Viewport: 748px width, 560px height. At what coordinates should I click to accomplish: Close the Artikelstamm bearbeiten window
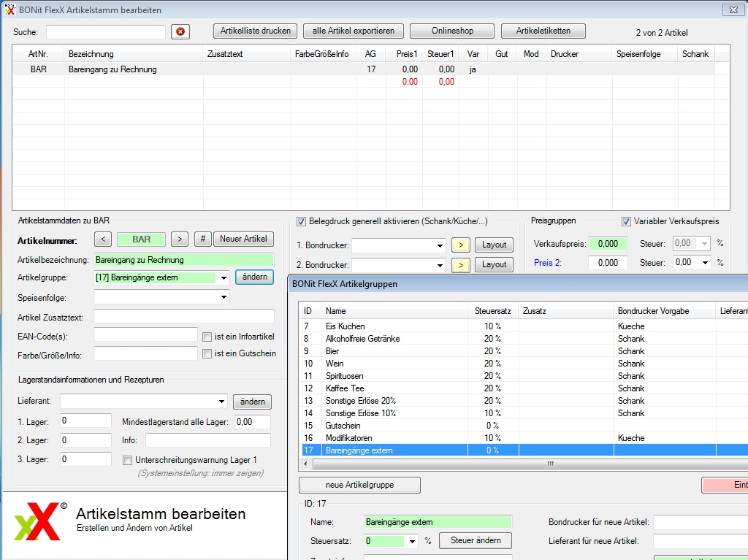tap(733, 9)
